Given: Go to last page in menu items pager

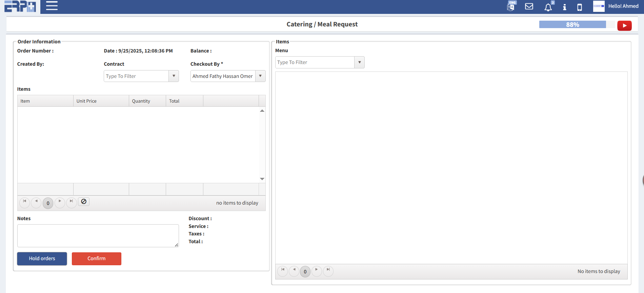Looking at the screenshot, I should tap(328, 270).
